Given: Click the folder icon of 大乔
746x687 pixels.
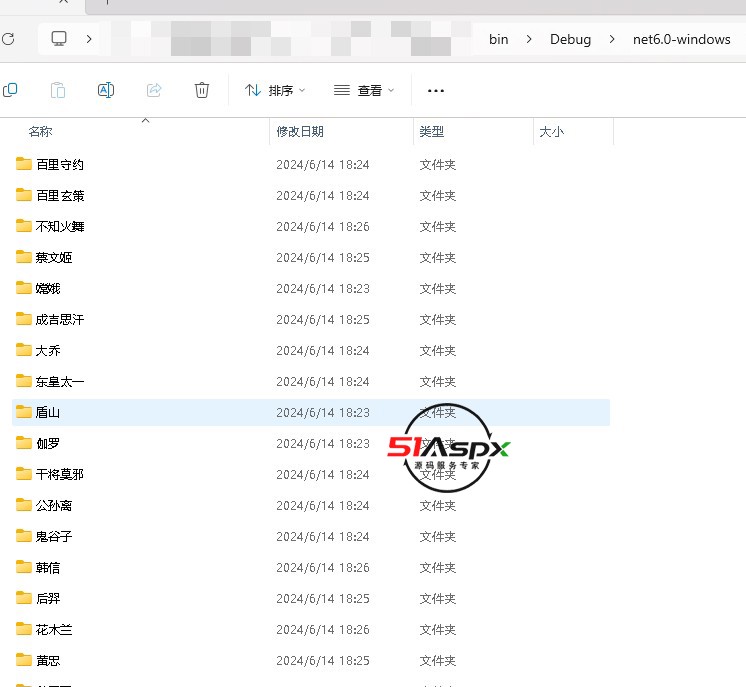Looking at the screenshot, I should [24, 350].
